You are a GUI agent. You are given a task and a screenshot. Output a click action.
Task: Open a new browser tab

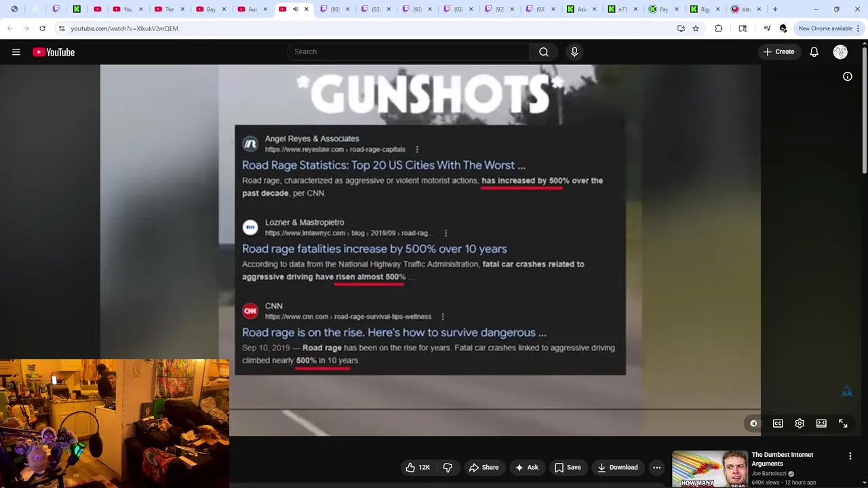775,9
